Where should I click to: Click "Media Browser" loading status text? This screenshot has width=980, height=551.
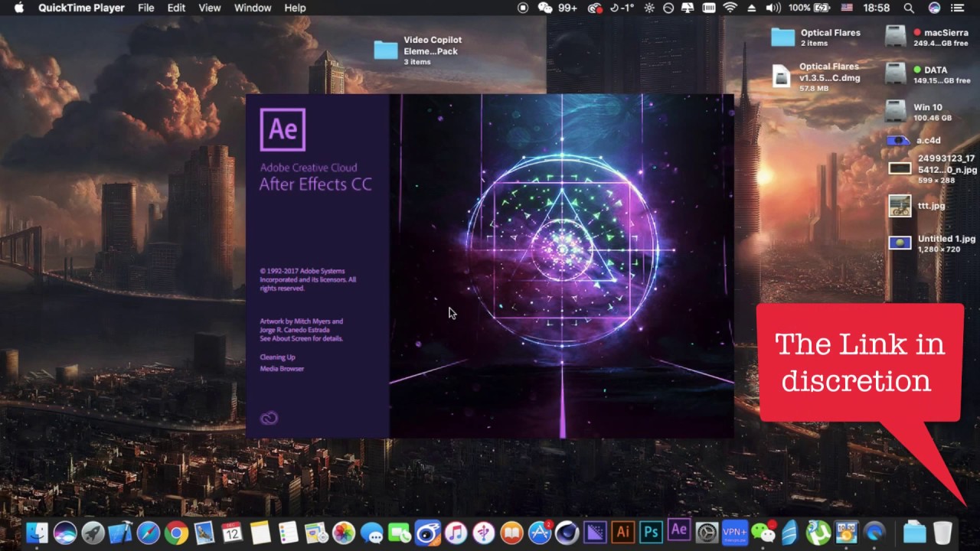282,369
